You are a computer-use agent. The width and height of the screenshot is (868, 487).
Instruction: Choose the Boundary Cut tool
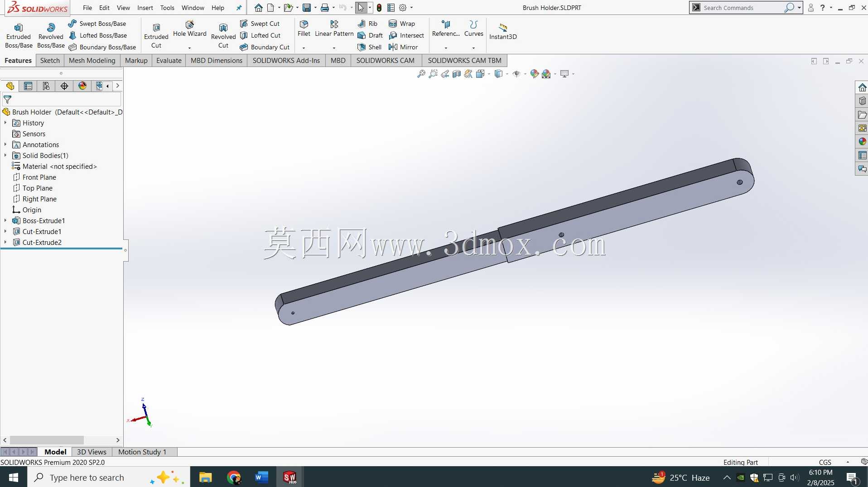click(x=265, y=47)
